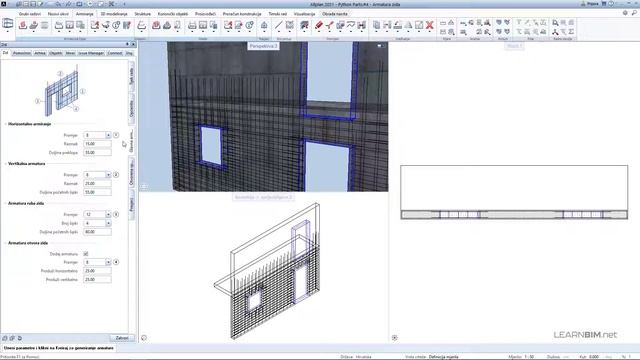Image resolution: width=640 pixels, height=360 pixels.
Task: Click the circled 3 icon beside edge Promjer
Action: pyautogui.click(x=116, y=214)
